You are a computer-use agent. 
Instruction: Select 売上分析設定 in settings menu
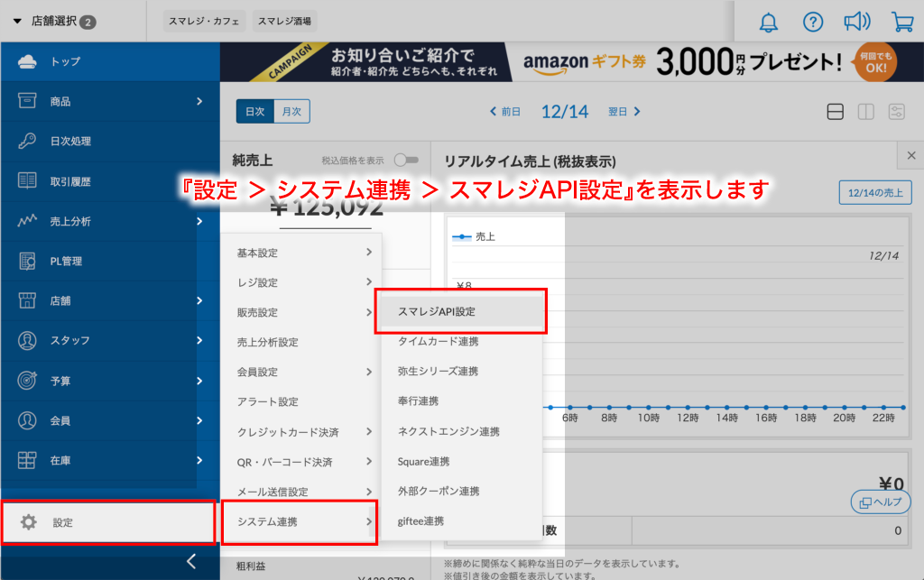[300, 342]
